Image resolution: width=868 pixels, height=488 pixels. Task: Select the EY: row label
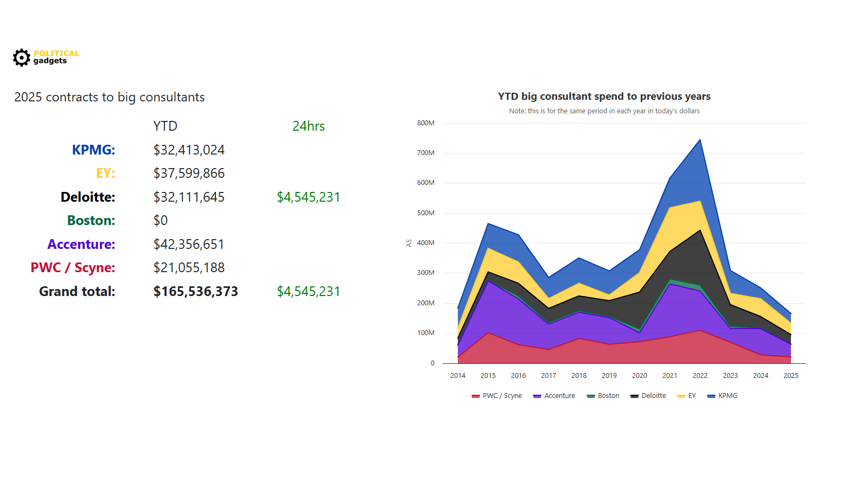pos(105,173)
